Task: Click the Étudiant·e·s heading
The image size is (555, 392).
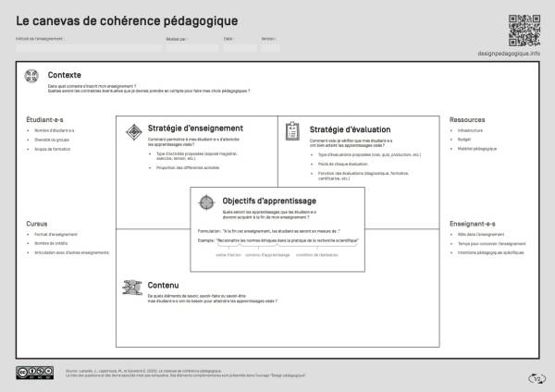Action: pyautogui.click(x=45, y=119)
